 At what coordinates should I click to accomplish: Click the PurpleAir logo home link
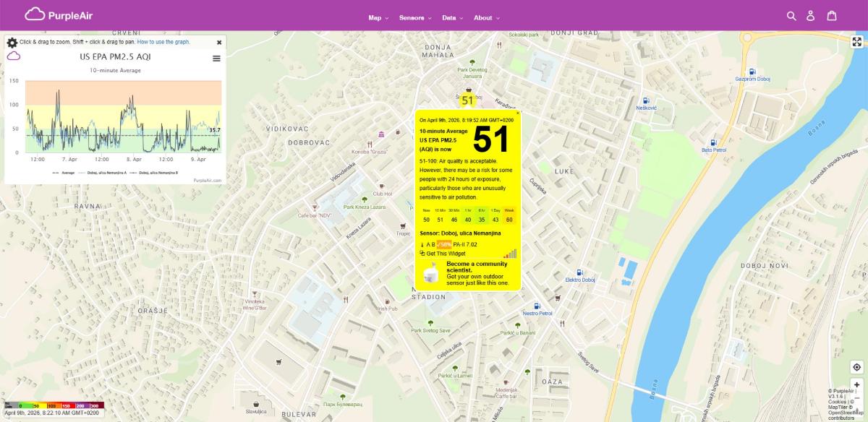pos(59,15)
